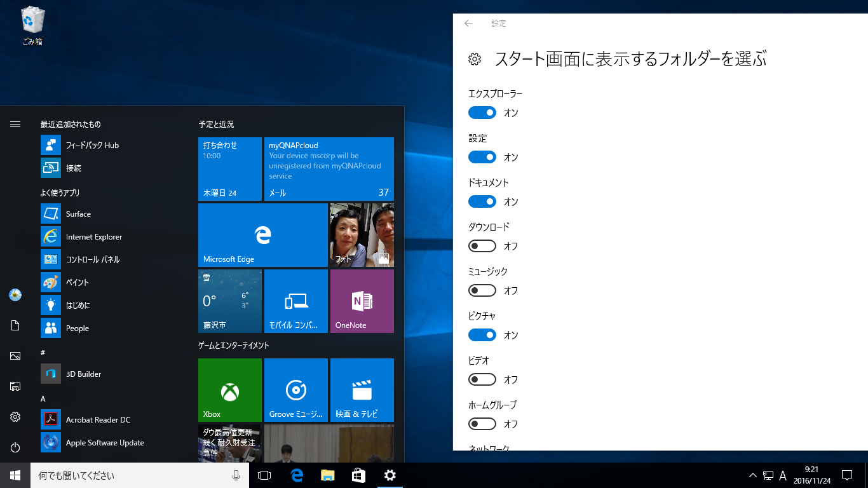The image size is (868, 488).
Task: Activate the Cortana microphone for voice input
Action: pyautogui.click(x=236, y=475)
